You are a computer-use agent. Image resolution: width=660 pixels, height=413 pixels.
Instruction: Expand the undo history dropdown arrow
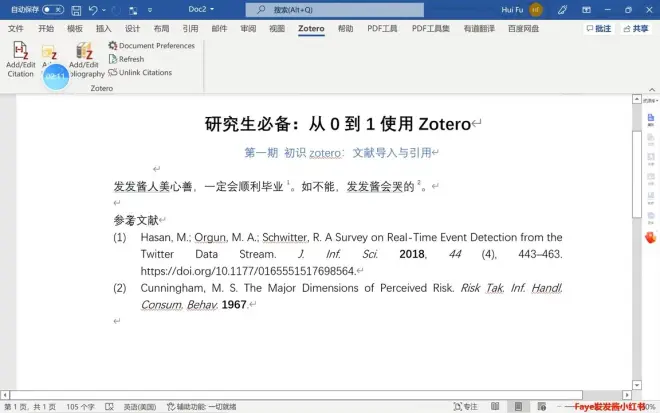click(104, 10)
